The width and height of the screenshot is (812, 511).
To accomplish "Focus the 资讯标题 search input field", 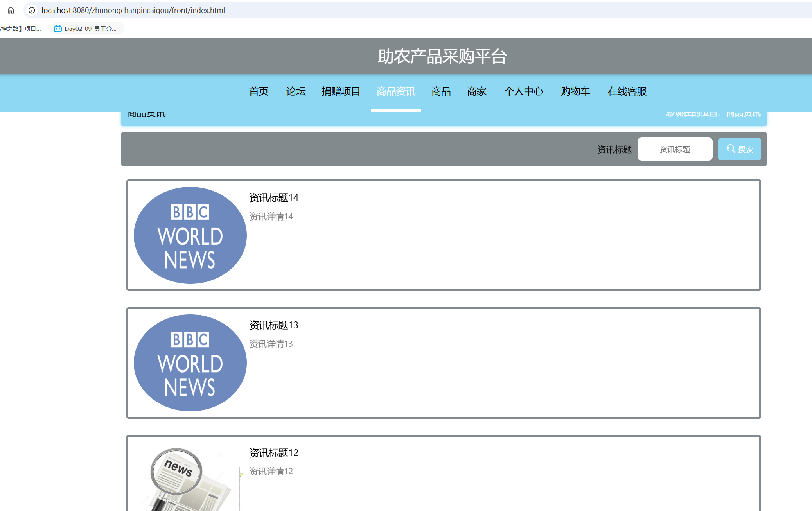I will pos(675,149).
